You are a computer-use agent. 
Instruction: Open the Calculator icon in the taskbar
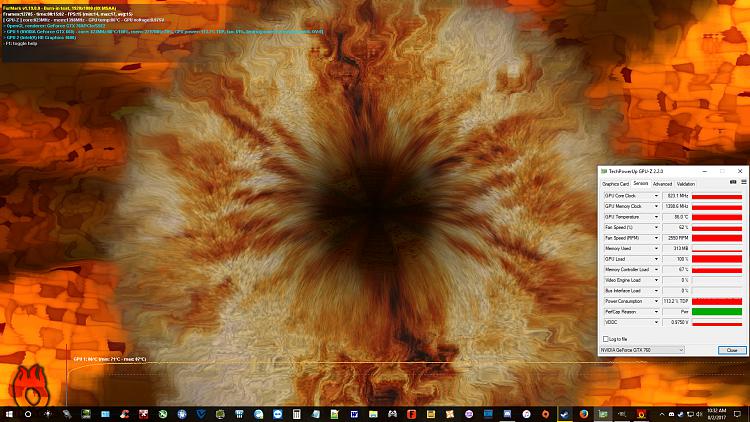[x=297, y=414]
